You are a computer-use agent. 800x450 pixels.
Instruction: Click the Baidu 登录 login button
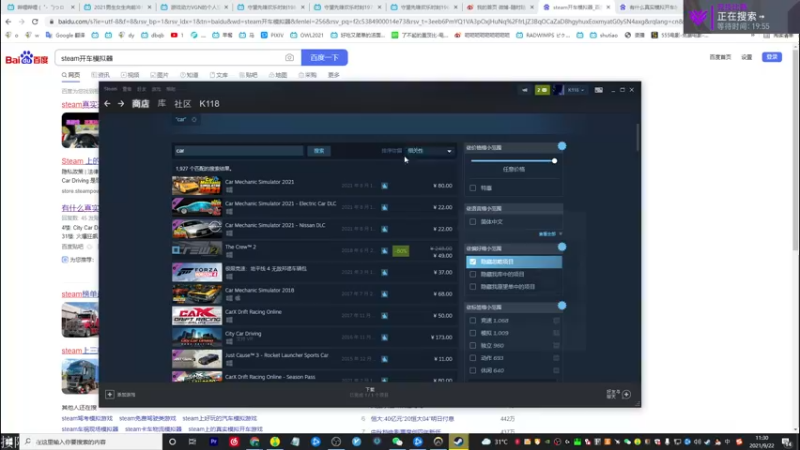click(x=772, y=57)
